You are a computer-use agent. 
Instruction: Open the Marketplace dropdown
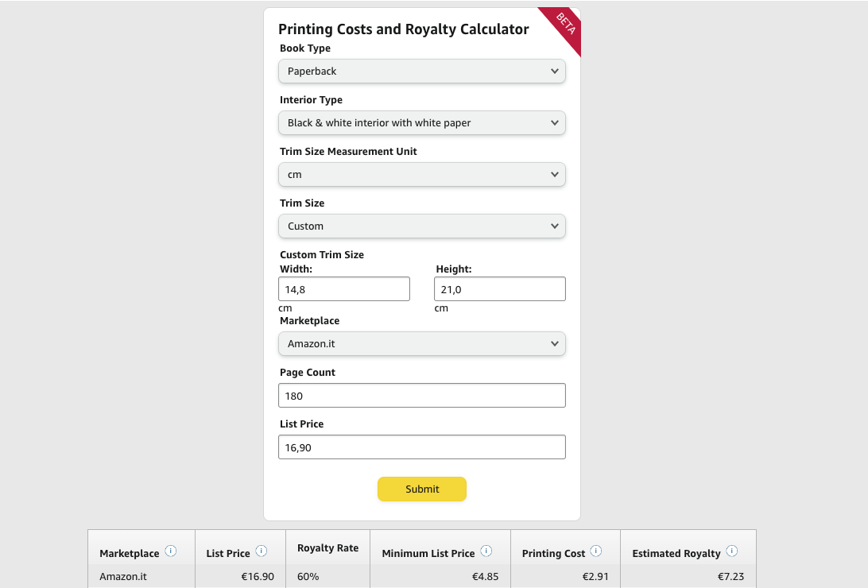422,343
